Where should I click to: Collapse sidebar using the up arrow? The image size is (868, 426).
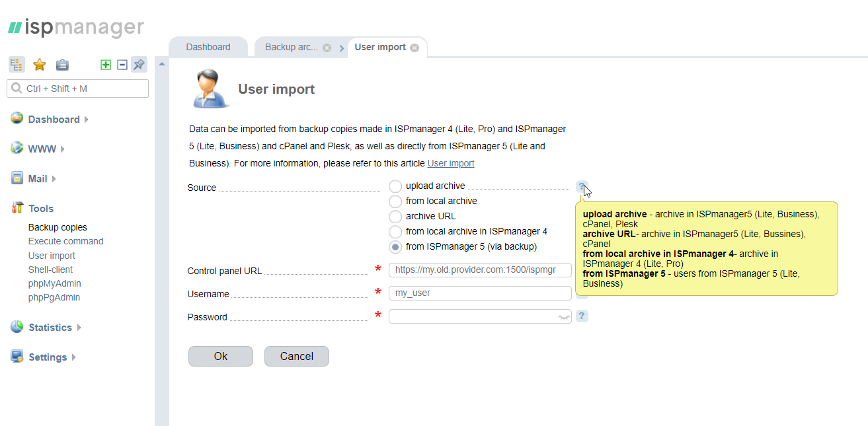click(162, 64)
